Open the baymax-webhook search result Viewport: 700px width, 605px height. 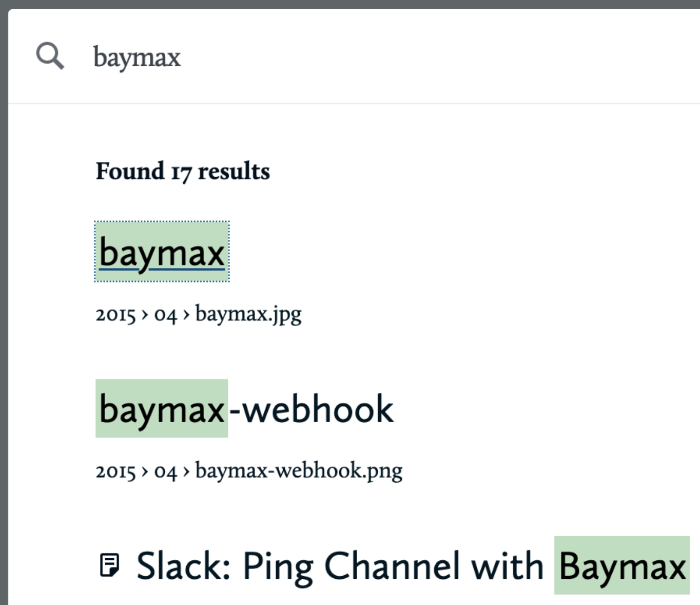[245, 408]
